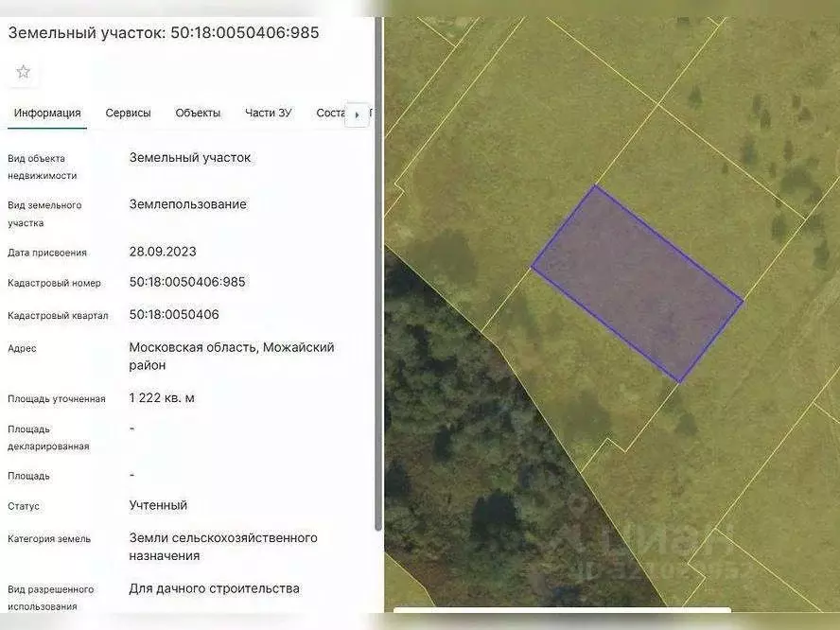
Task: Click the Землепользование value
Action: click(187, 204)
